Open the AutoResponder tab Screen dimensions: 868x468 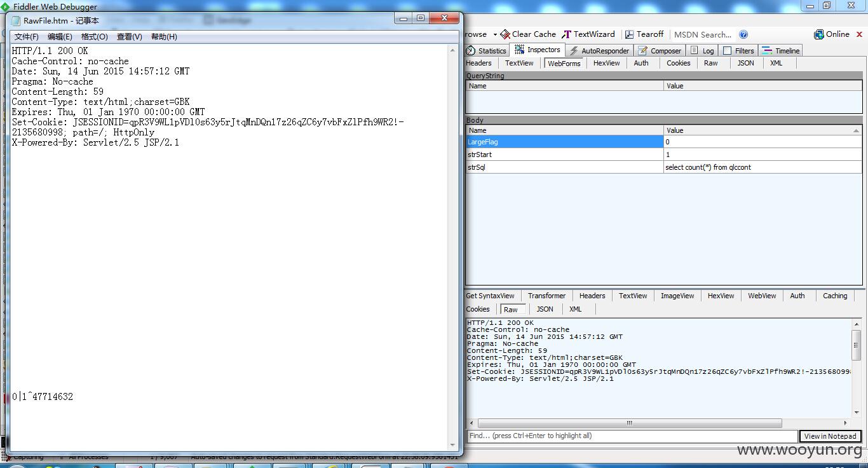(599, 51)
